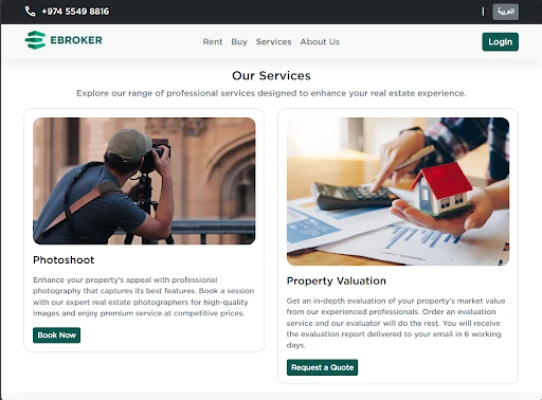Click the Book Now button
Viewport: 542px width, 400px height.
pyautogui.click(x=57, y=335)
